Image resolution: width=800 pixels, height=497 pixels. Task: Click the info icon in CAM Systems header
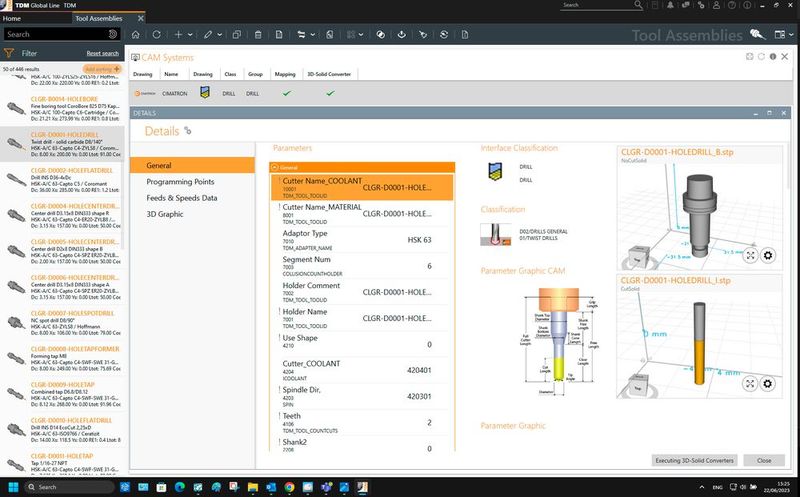click(x=773, y=57)
